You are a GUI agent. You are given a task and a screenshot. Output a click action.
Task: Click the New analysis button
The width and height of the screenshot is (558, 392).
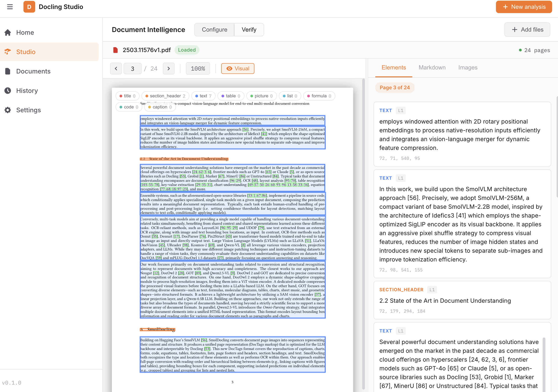pyautogui.click(x=524, y=7)
